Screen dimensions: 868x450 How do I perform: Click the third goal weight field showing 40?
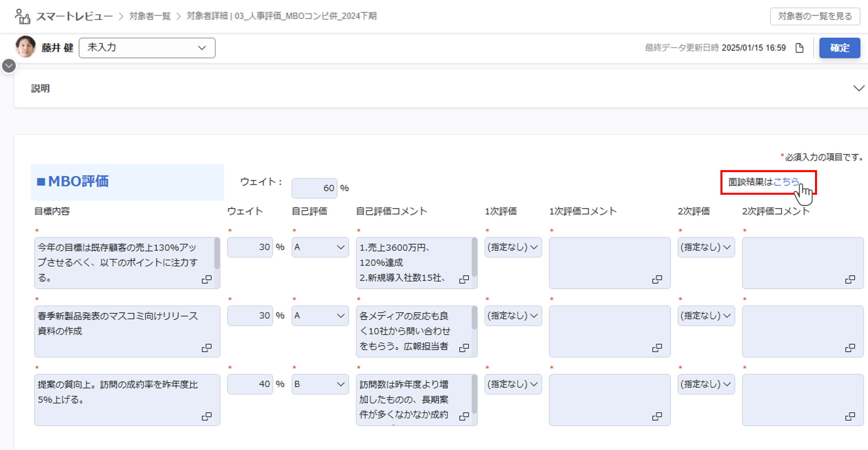pos(250,384)
